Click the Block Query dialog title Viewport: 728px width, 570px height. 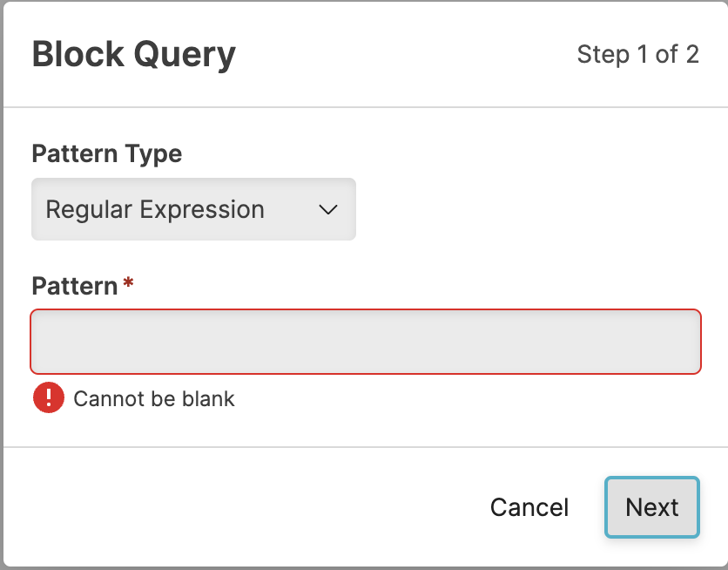click(x=133, y=54)
